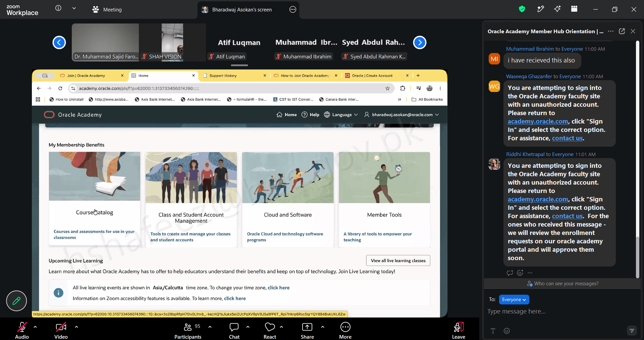Open the Meeting tab
This screenshot has width=644, height=340.
(x=107, y=9)
